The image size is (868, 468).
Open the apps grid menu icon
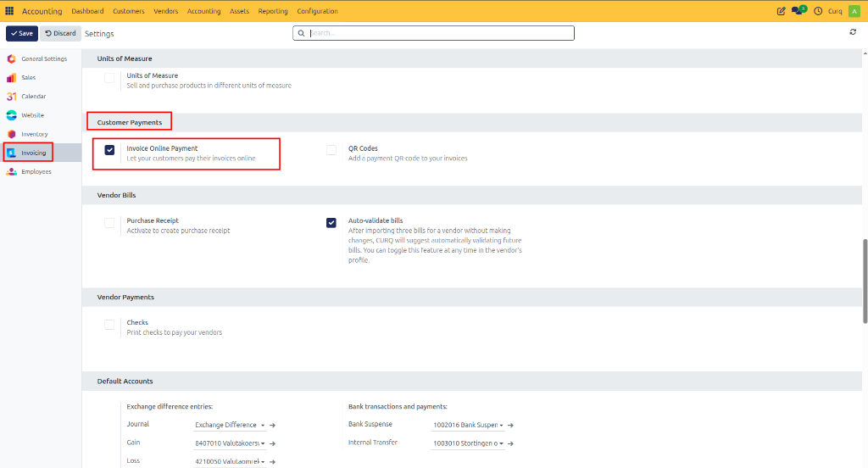point(9,11)
